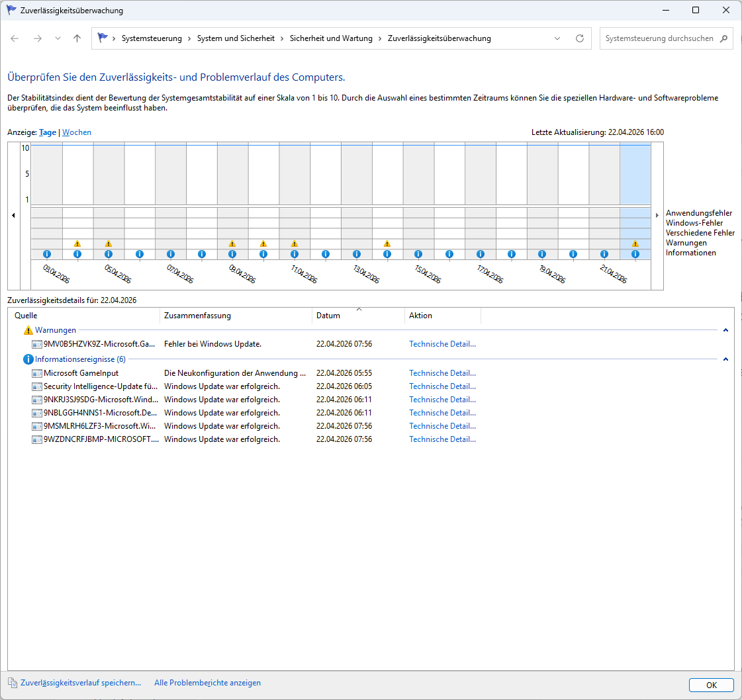Collapse the Informationsereignisse (6) group

(725, 359)
